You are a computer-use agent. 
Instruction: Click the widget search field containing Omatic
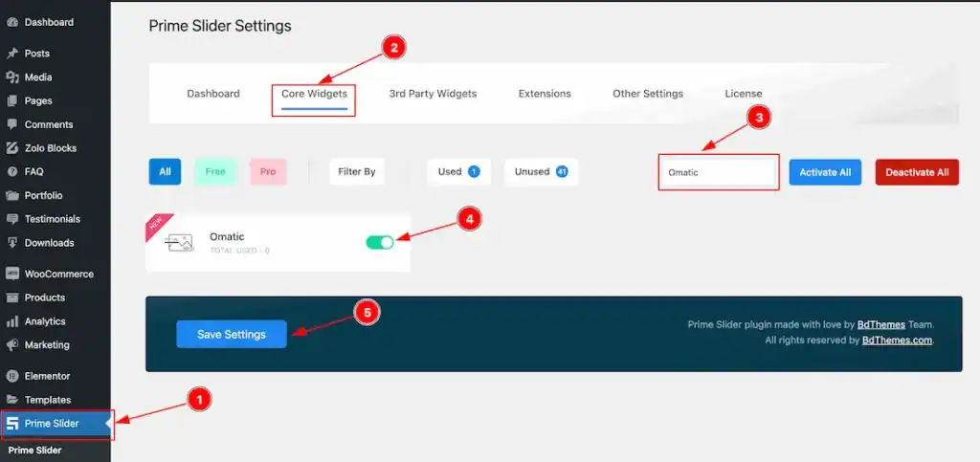coord(719,172)
